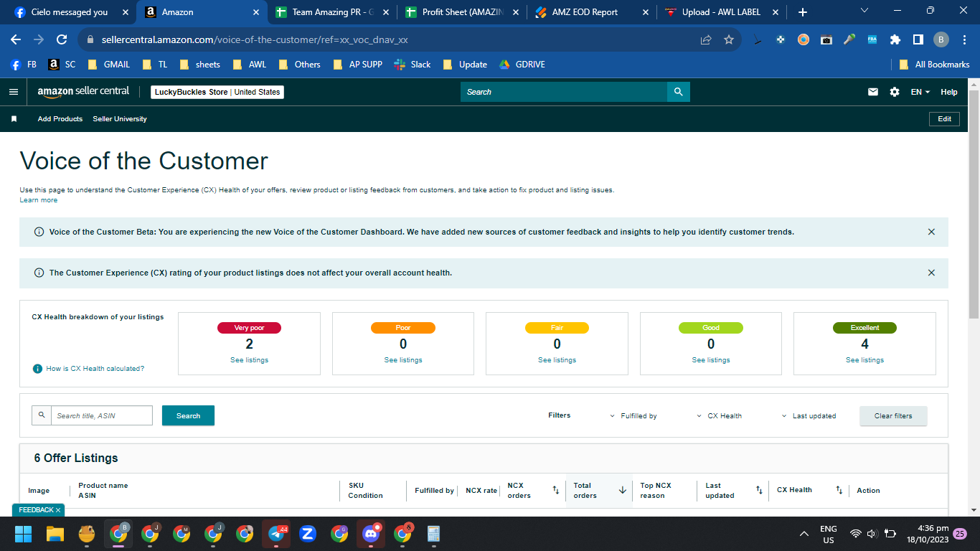Open the GMAIL bookmark folder
The height and width of the screenshot is (551, 980).
coord(109,65)
